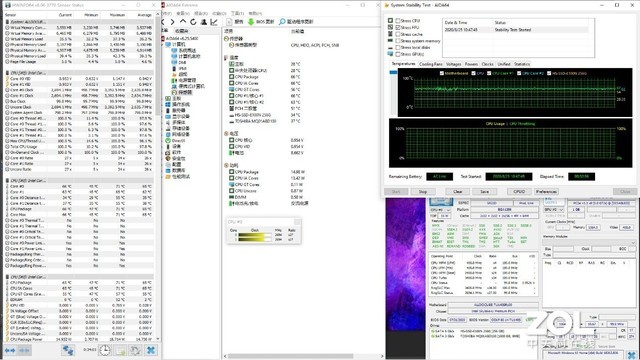
Task: Uncheck the Stress FPU checkbox
Action: pos(398,27)
